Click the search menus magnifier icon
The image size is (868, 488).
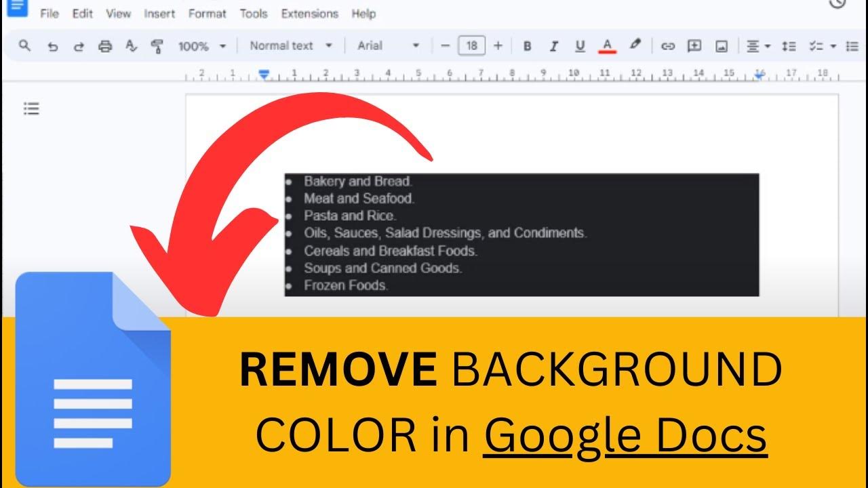tap(24, 46)
